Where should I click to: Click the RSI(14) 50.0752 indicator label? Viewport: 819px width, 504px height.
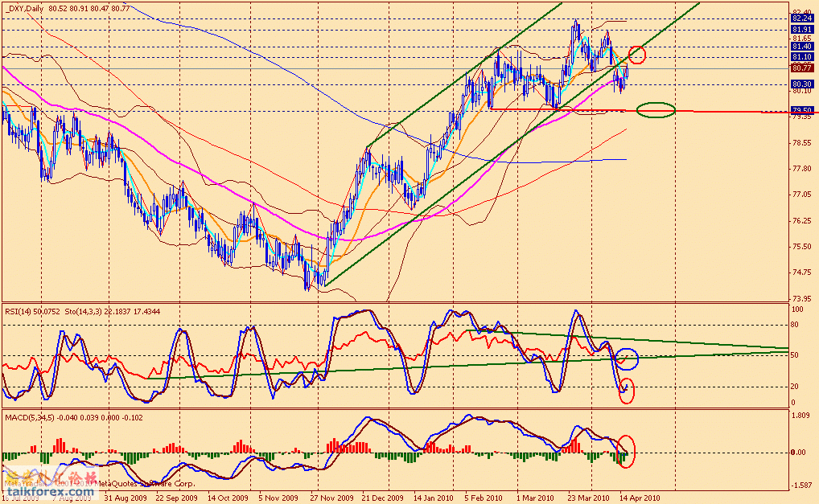pyautogui.click(x=34, y=311)
